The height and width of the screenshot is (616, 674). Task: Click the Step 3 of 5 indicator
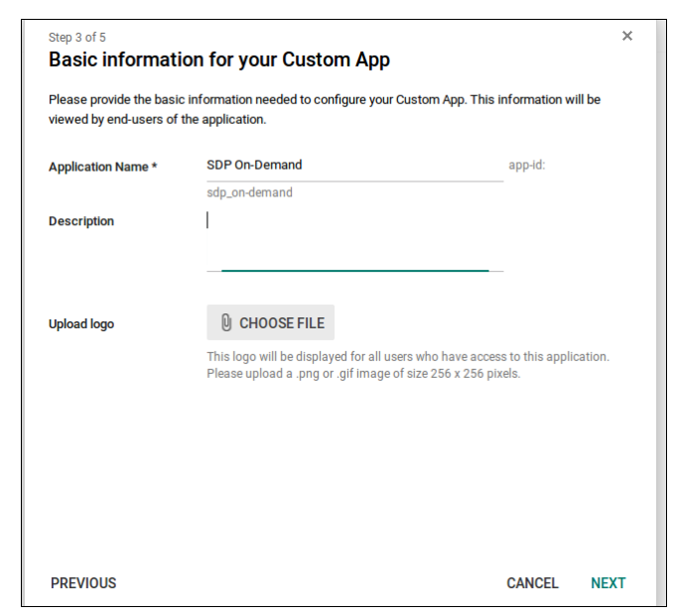click(77, 38)
